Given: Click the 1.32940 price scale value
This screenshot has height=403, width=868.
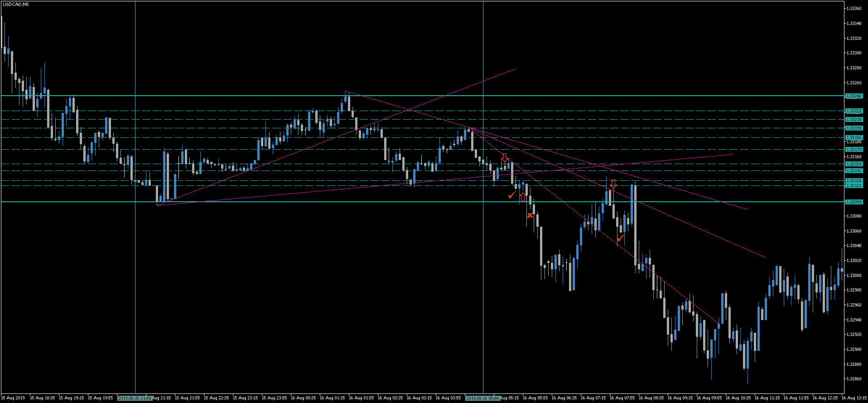Looking at the screenshot, I should tap(854, 320).
